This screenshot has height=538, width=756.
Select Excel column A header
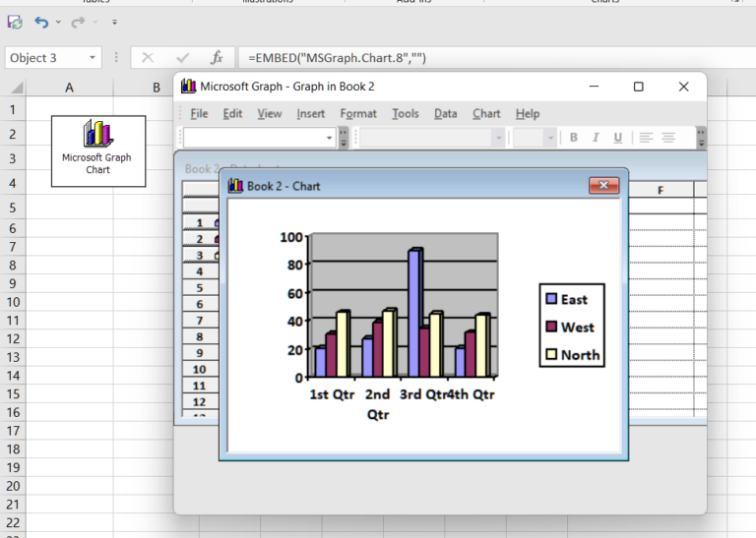click(70, 88)
